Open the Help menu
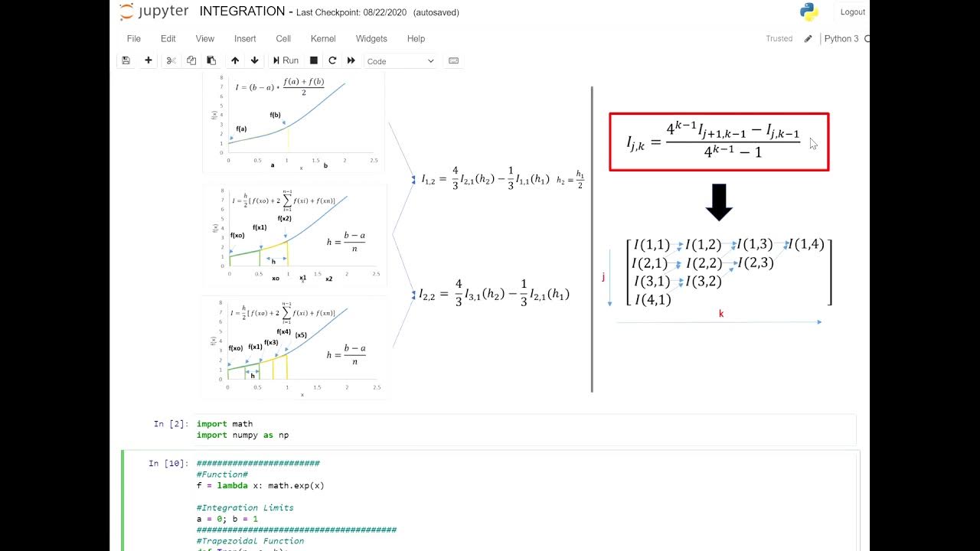The width and height of the screenshot is (980, 551). tap(416, 38)
